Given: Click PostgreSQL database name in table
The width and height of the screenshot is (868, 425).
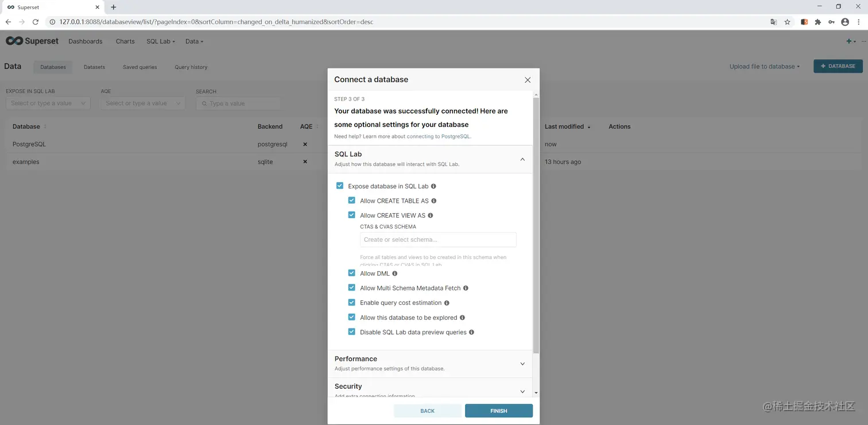Looking at the screenshot, I should pos(29,144).
